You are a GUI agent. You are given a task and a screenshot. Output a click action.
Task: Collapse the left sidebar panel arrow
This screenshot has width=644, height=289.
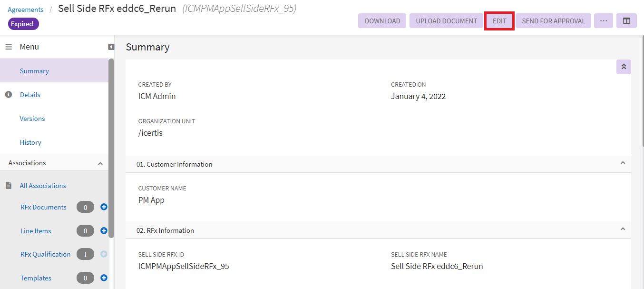click(111, 47)
